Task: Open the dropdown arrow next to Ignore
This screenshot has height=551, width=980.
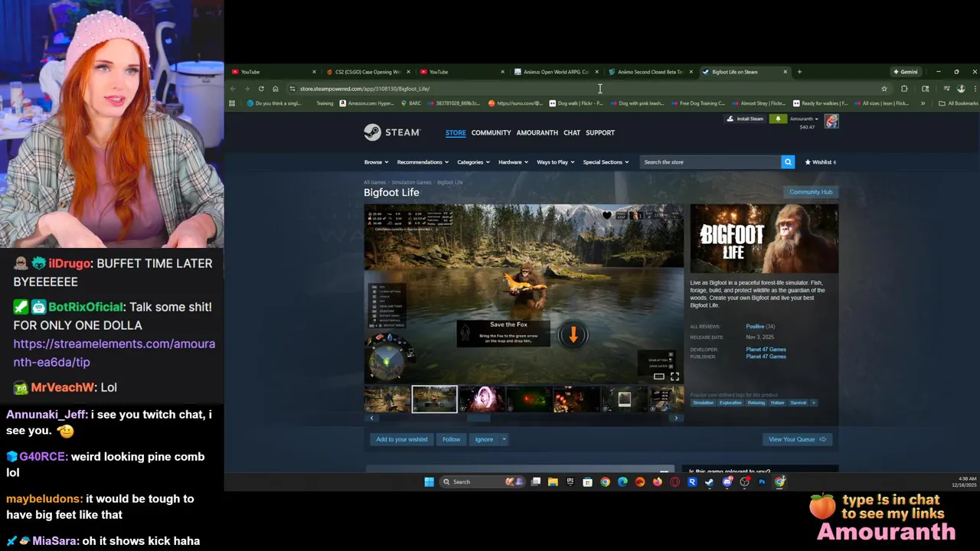Action: [x=504, y=439]
